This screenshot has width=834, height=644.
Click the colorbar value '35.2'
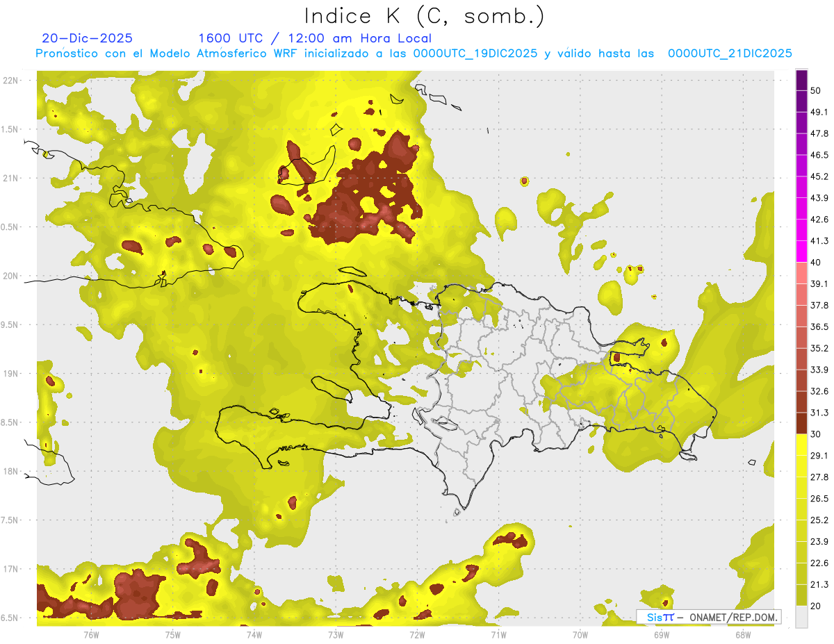819,348
